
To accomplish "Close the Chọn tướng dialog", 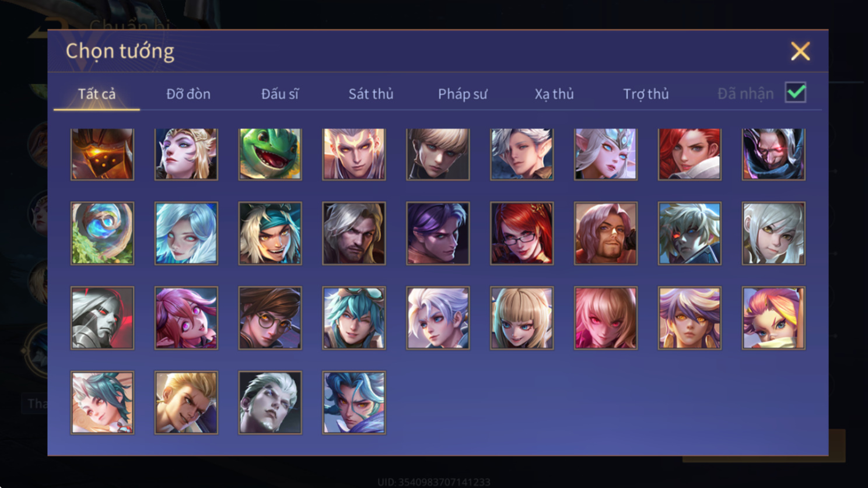I will coord(800,51).
